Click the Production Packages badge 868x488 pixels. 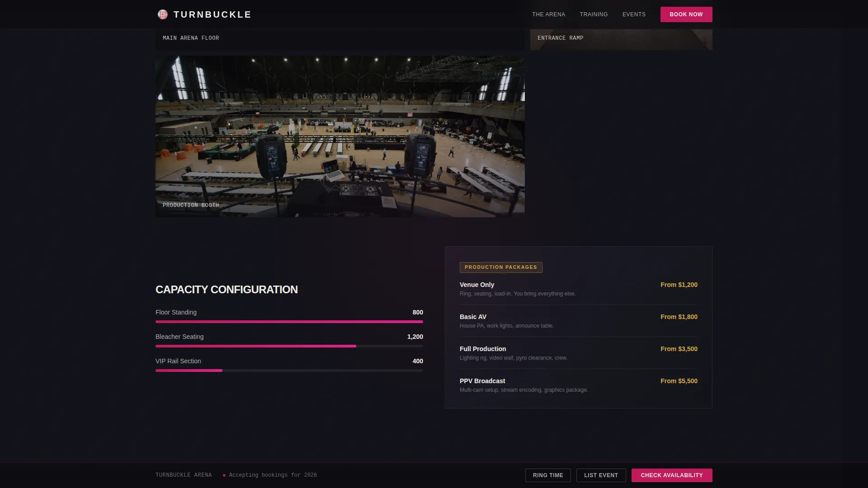pyautogui.click(x=501, y=267)
